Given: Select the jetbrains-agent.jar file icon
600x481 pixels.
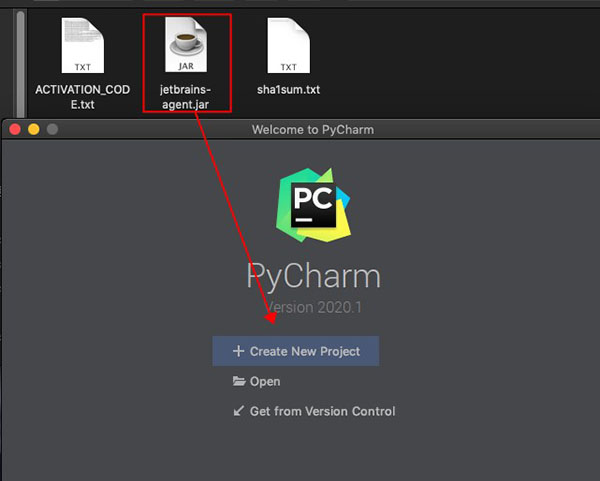Looking at the screenshot, I should pyautogui.click(x=186, y=45).
